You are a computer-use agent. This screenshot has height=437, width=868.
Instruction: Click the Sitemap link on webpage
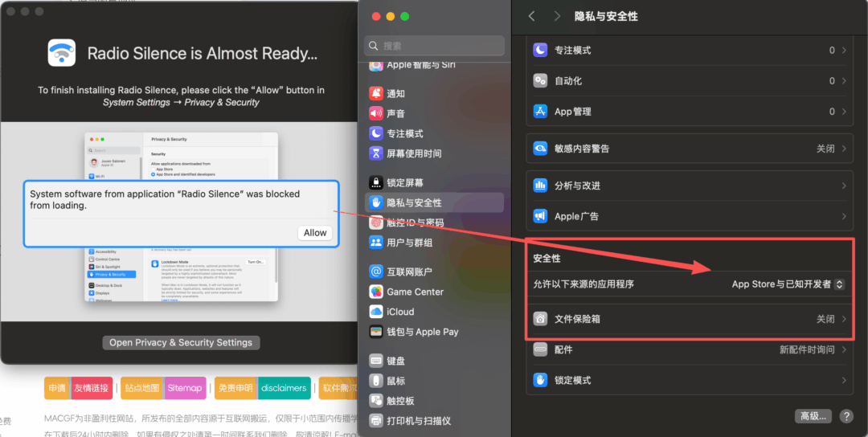pyautogui.click(x=185, y=388)
